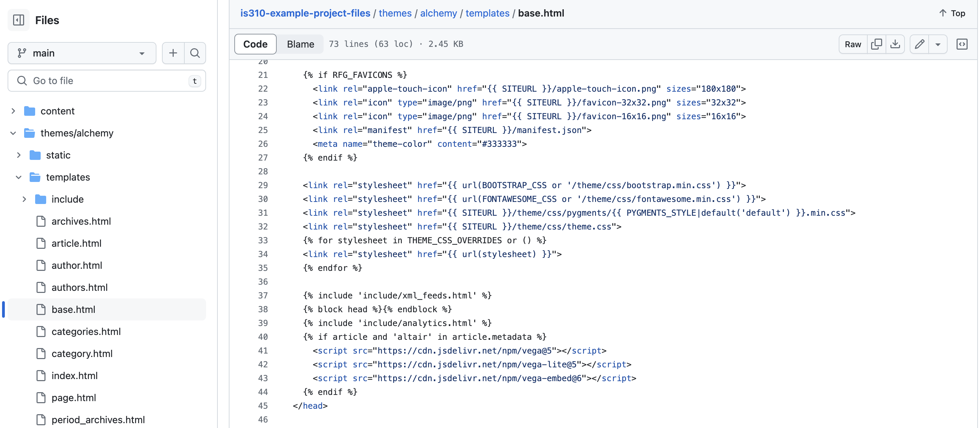
Task: Open the static folder
Action: click(x=58, y=155)
